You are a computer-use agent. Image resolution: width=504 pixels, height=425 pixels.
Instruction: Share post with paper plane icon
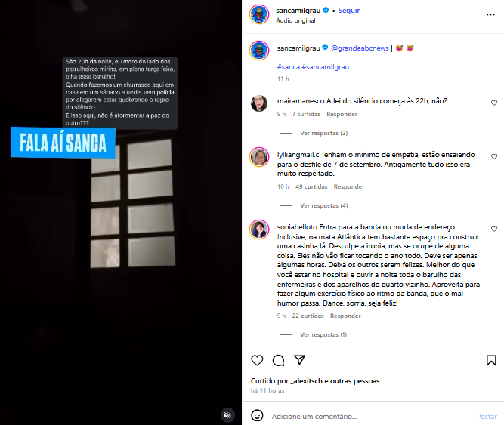[x=299, y=360]
